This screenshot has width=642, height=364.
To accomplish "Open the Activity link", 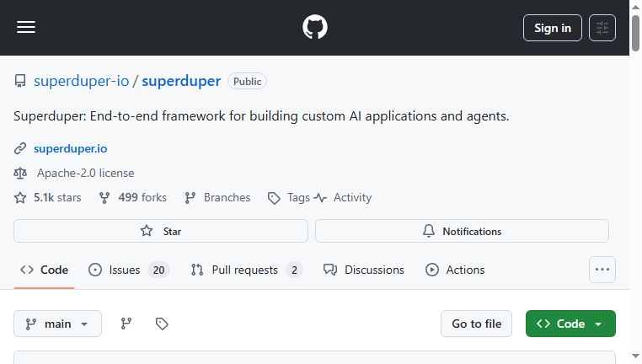I will pos(343,198).
